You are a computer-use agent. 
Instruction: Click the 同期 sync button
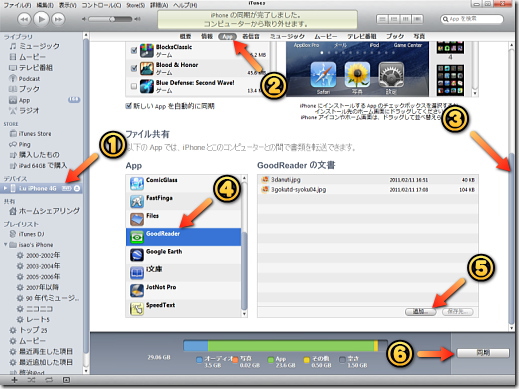click(483, 353)
